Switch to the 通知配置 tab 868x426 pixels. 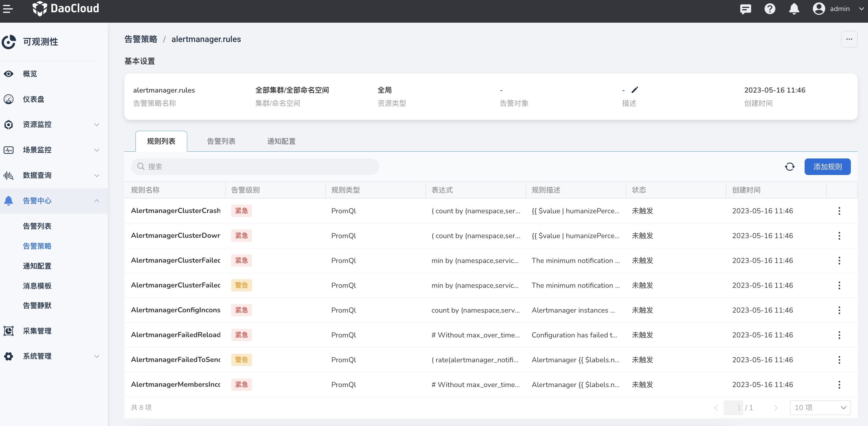281,141
